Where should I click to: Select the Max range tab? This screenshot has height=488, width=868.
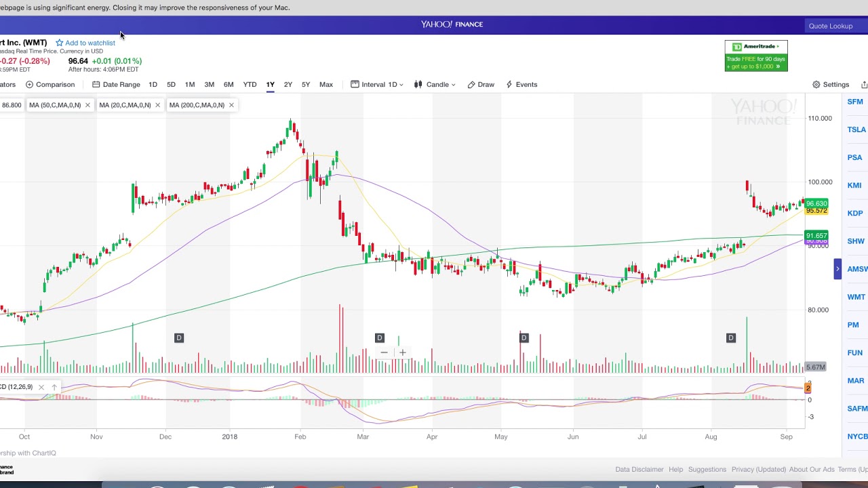click(326, 85)
